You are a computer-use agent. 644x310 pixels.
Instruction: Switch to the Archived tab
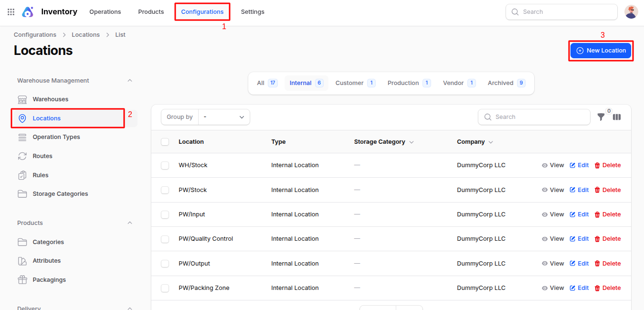(506, 83)
